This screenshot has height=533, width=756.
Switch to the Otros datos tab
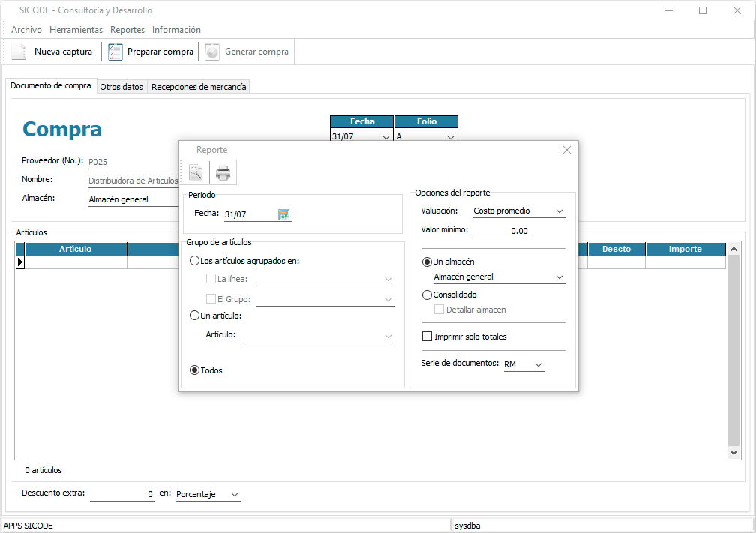121,87
